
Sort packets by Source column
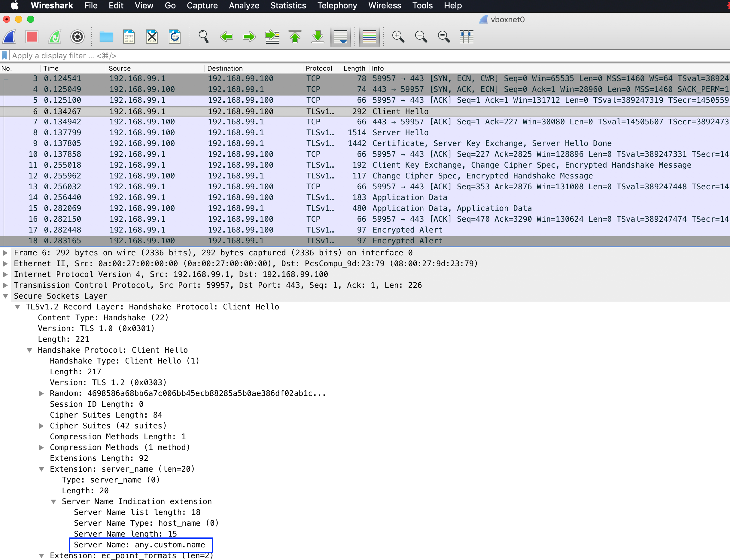tap(155, 68)
